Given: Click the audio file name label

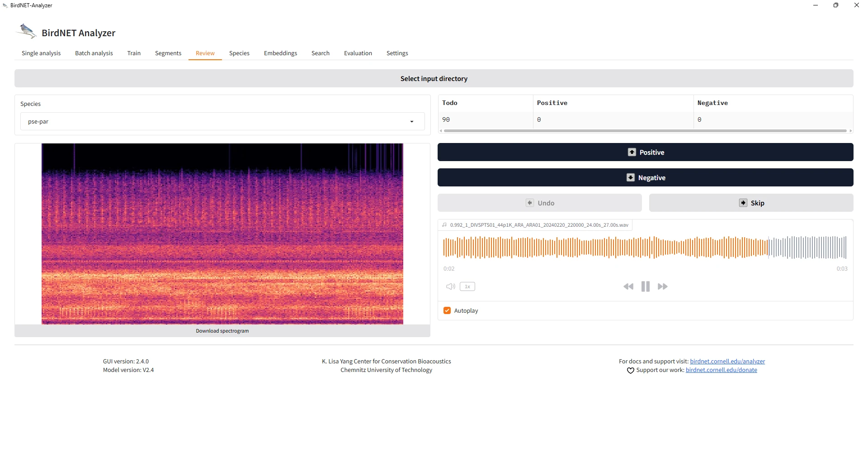Looking at the screenshot, I should pyautogui.click(x=539, y=225).
